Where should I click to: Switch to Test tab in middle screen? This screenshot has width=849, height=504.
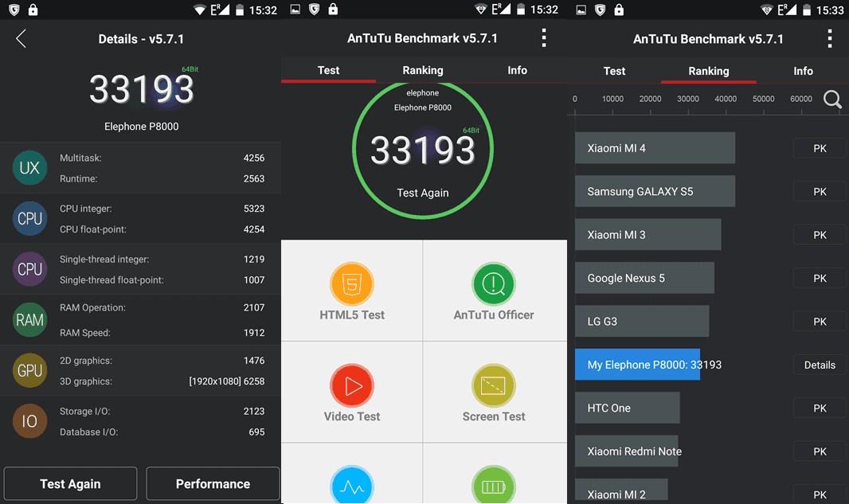click(x=328, y=70)
